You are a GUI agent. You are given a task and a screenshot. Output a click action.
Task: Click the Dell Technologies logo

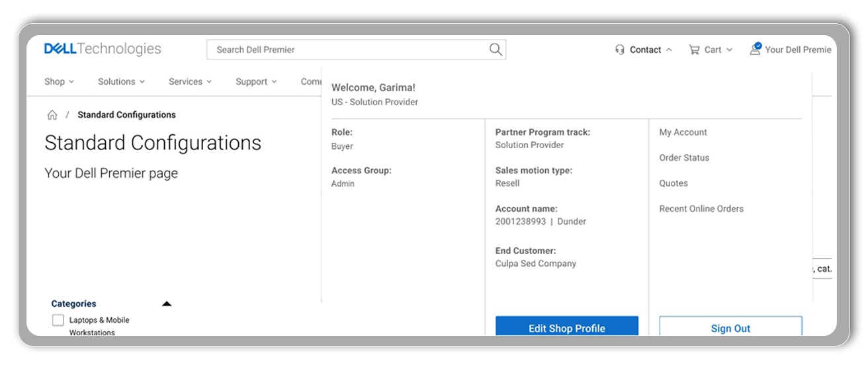(x=103, y=49)
